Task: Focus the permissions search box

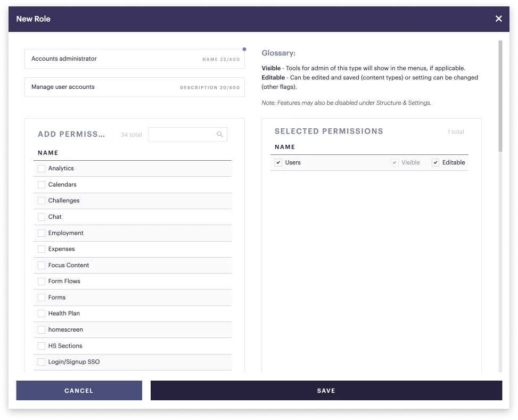Action: [x=187, y=134]
